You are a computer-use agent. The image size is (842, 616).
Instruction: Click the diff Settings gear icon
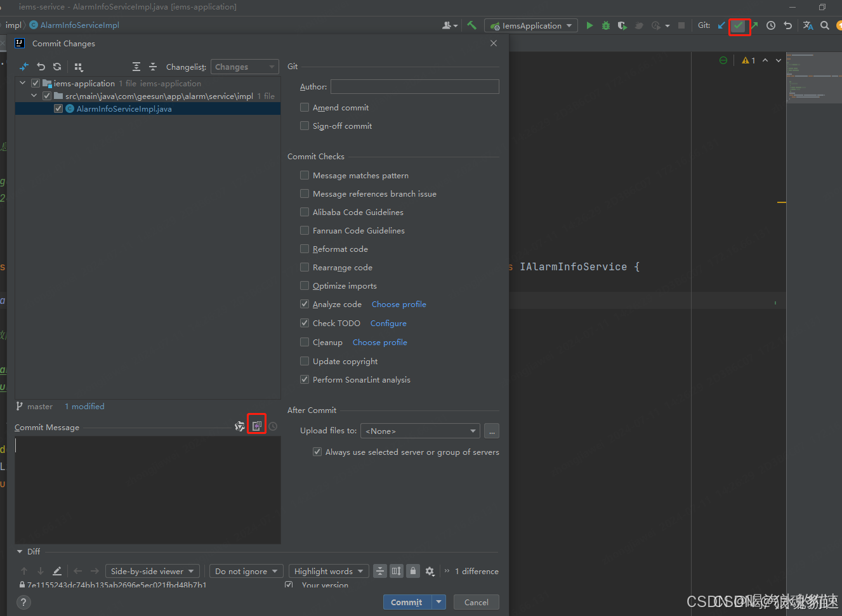click(x=430, y=571)
